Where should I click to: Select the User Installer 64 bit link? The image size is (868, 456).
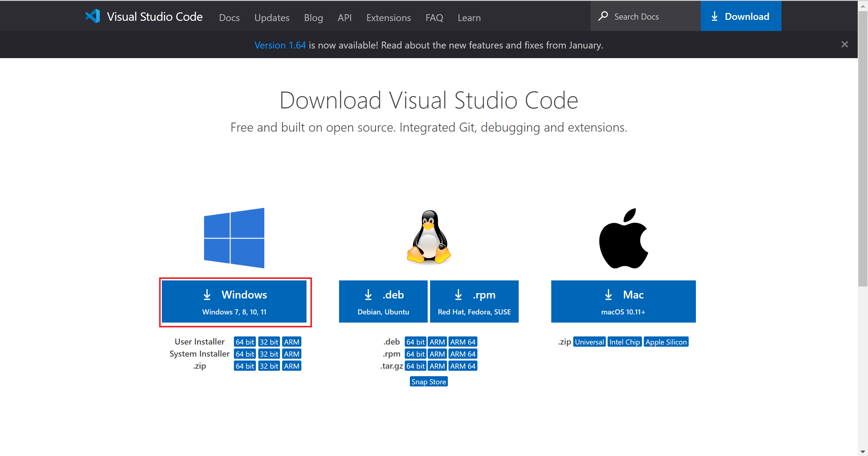245,342
